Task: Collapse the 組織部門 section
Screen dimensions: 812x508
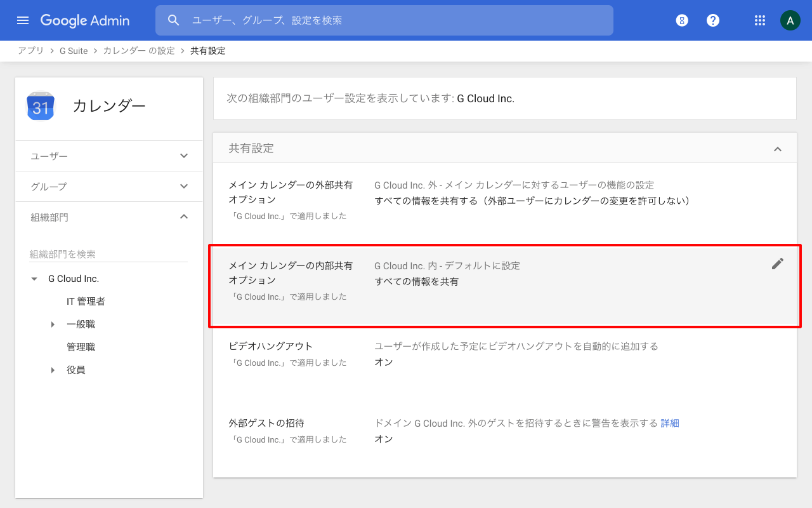Action: pyautogui.click(x=109, y=217)
